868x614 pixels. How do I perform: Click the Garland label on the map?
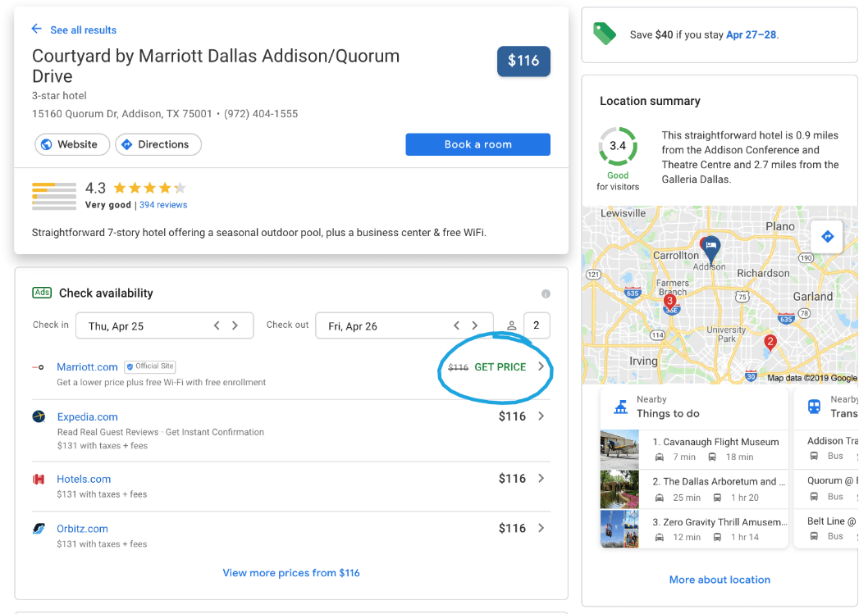pos(813,297)
